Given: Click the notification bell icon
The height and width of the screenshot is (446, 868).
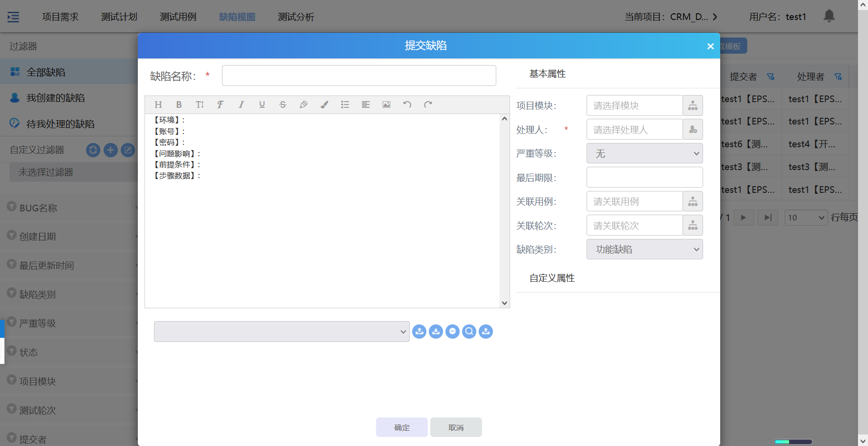Looking at the screenshot, I should pos(829,16).
